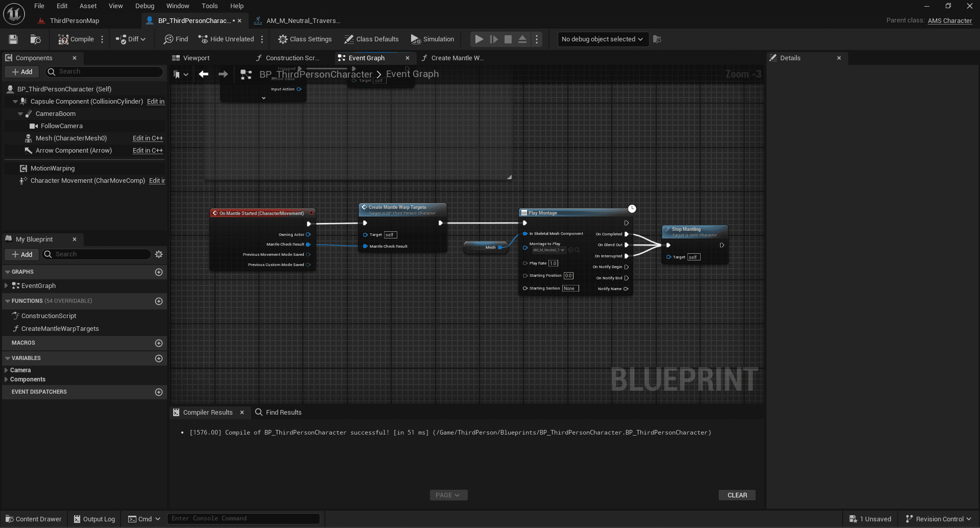This screenshot has width=980, height=528.
Task: Open Find in blueprint
Action: pos(176,39)
